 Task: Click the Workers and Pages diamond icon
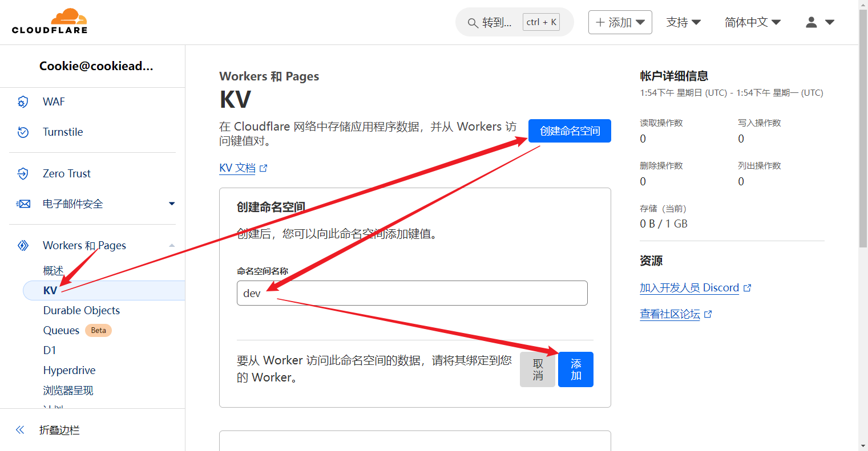pos(23,246)
